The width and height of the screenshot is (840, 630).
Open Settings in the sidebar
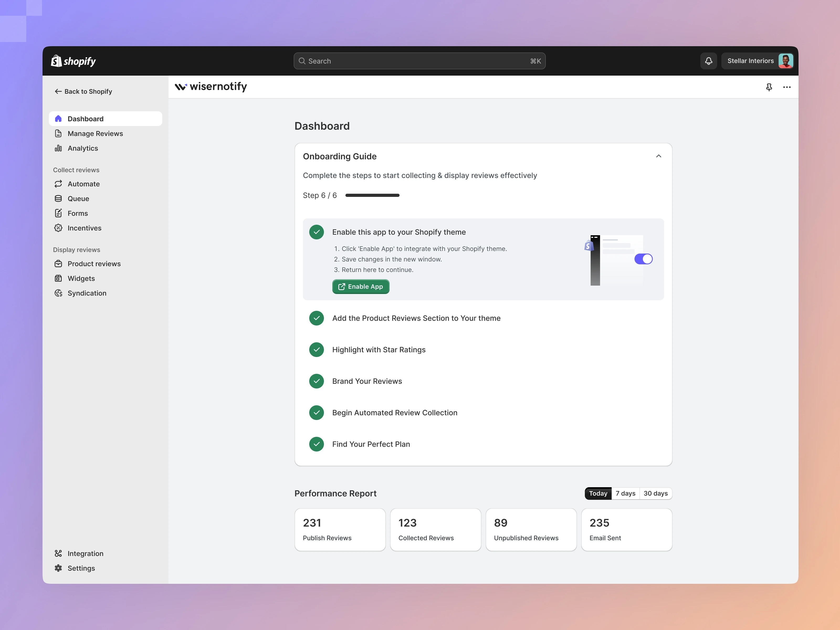pyautogui.click(x=106, y=568)
